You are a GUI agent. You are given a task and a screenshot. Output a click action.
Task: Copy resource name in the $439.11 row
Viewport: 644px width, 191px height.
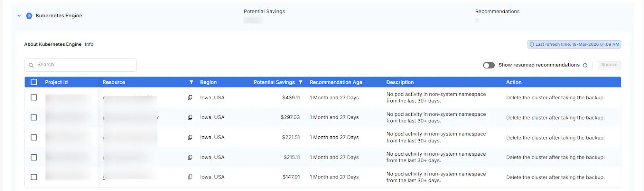click(x=190, y=98)
